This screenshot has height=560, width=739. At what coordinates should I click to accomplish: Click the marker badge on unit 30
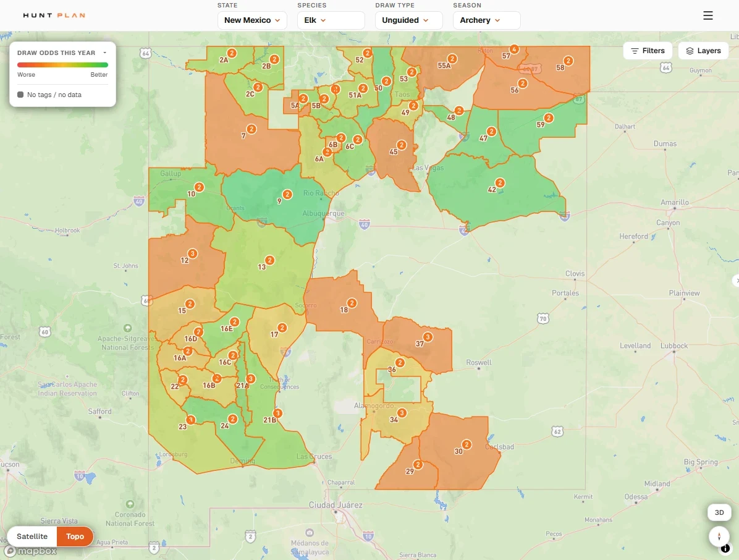[x=467, y=444]
